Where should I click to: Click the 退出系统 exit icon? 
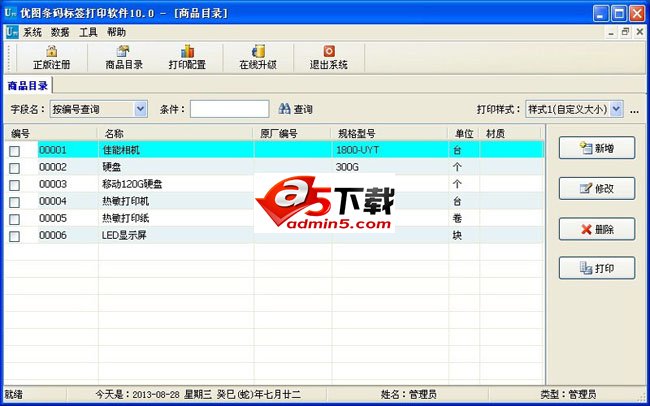[x=329, y=58]
